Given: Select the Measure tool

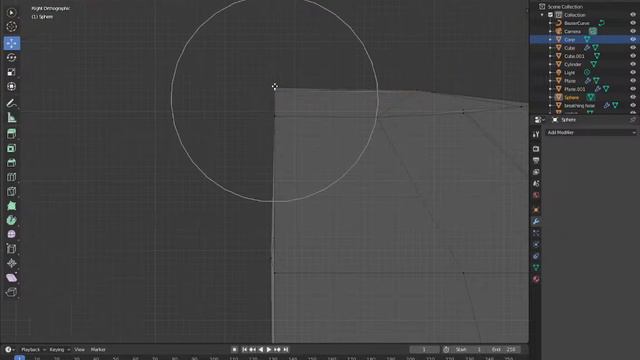Looking at the screenshot, I should click(x=11, y=118).
